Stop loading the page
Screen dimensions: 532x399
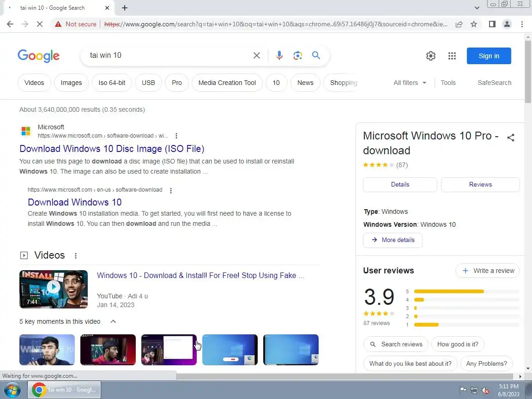coord(39,24)
